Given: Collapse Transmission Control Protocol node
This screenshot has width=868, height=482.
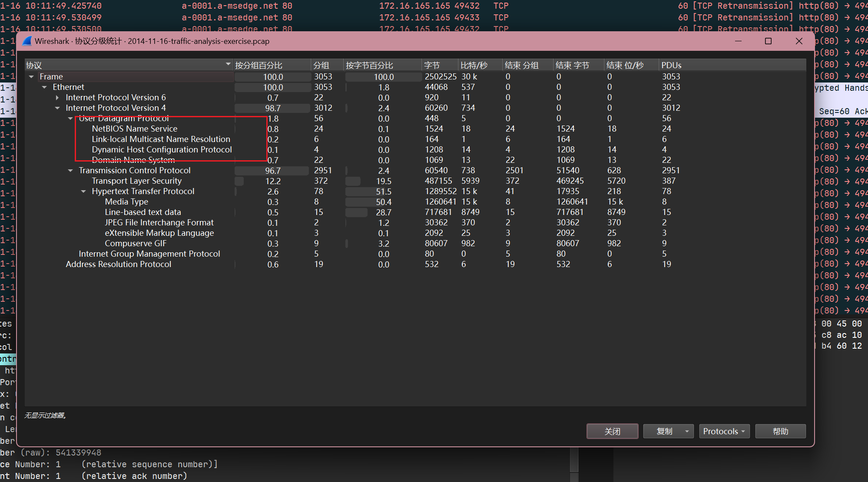Looking at the screenshot, I should coord(70,171).
